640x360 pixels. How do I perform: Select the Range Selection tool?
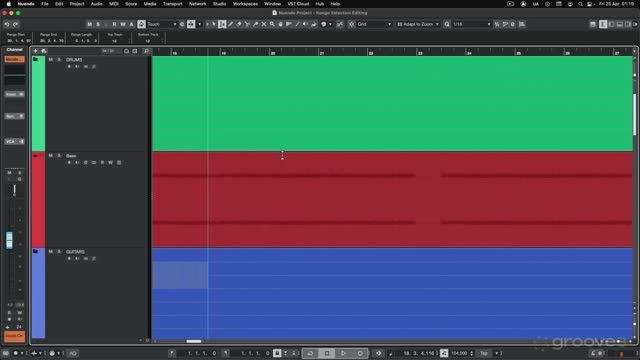[x=222, y=24]
